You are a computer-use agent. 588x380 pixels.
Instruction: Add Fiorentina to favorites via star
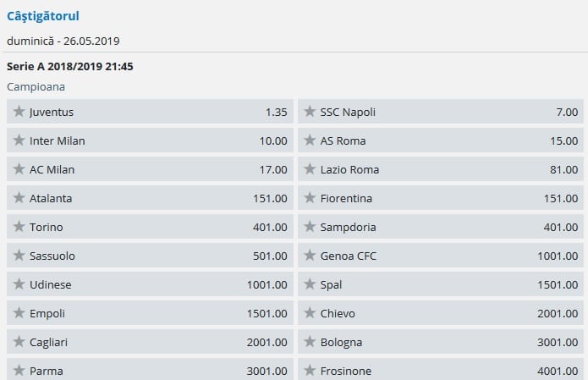(x=310, y=198)
